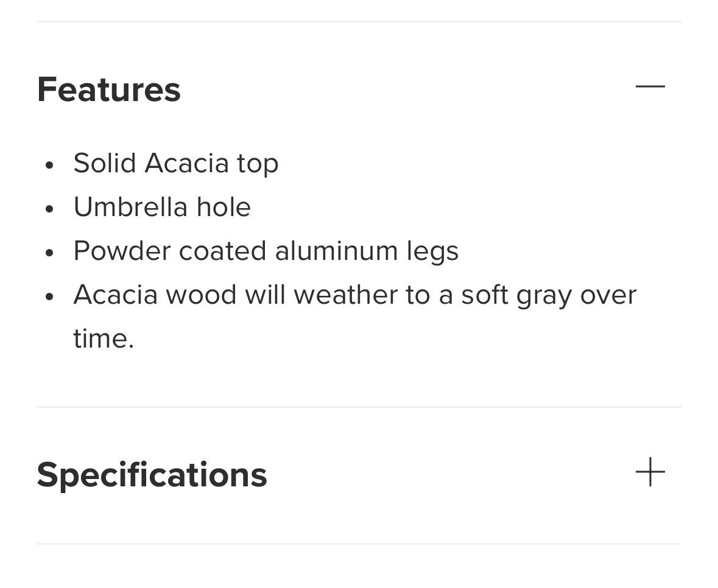Screen dimensions: 718x588
Task: Click divider line below Specifications
Action: tap(359, 544)
